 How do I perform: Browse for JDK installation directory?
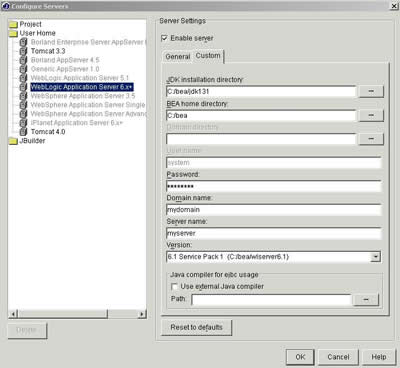click(371, 92)
